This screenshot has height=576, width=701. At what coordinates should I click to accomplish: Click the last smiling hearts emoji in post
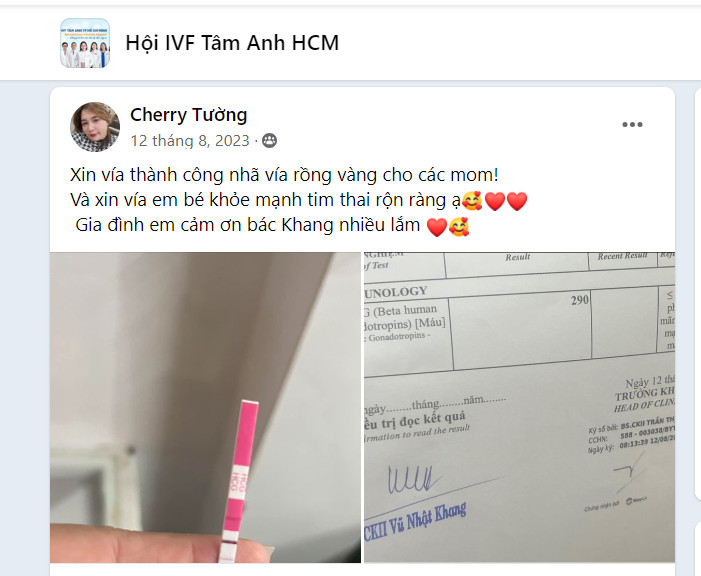[459, 226]
